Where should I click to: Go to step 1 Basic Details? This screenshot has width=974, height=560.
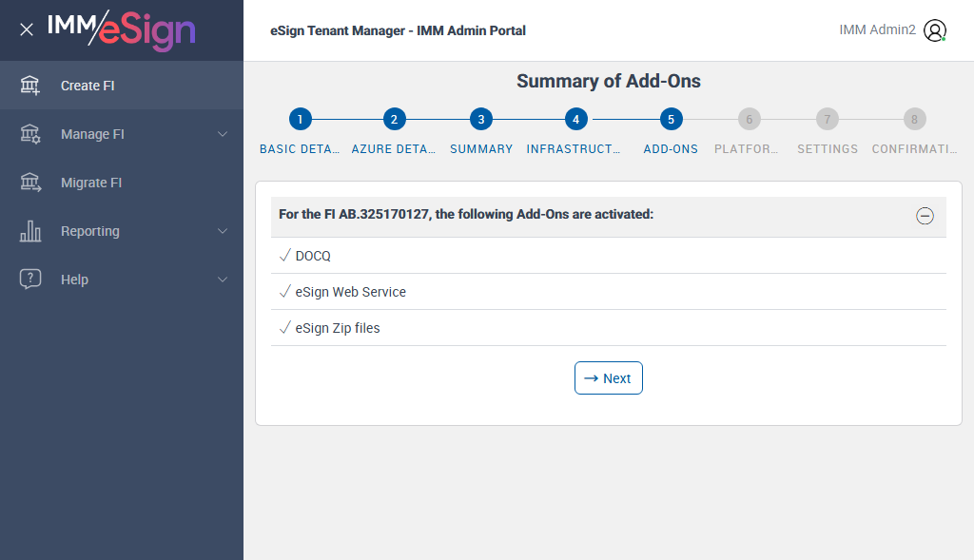(x=300, y=120)
